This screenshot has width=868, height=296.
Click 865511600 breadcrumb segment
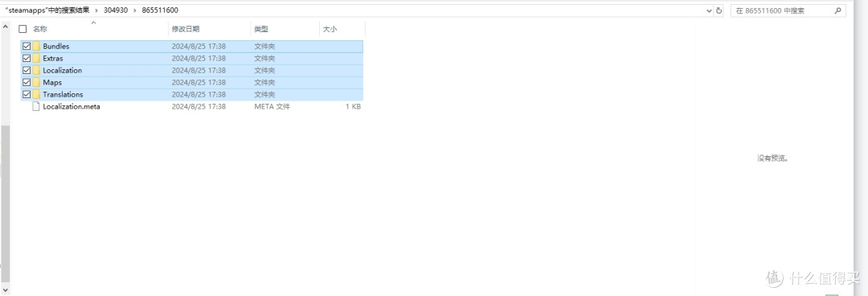pyautogui.click(x=160, y=10)
